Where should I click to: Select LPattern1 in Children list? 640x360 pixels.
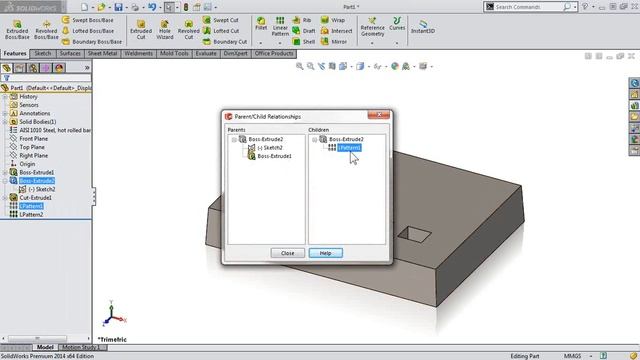coord(349,148)
